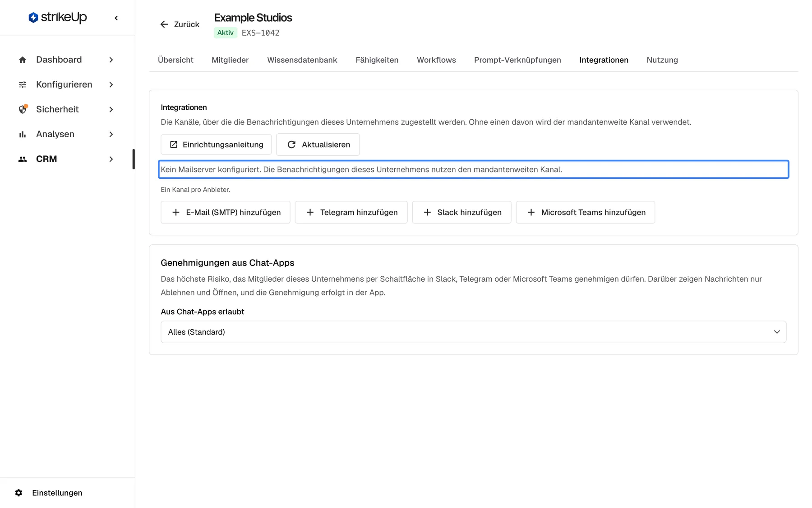
Task: Click the Slack hinzufügen button
Action: pos(461,212)
